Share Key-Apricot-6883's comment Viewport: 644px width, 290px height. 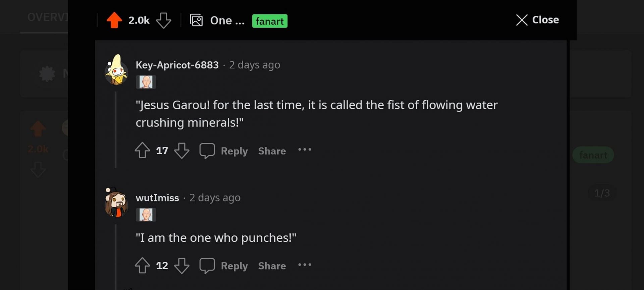click(272, 151)
